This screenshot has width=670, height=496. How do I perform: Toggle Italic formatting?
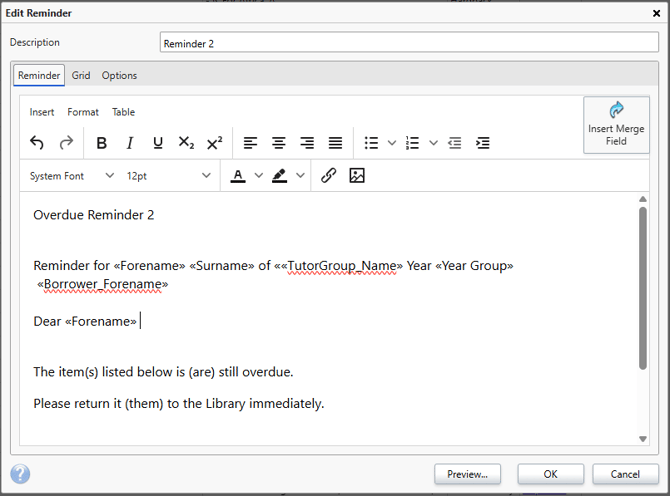130,143
